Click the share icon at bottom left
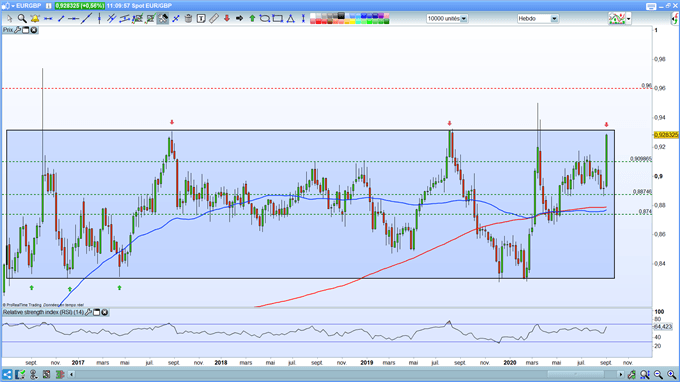The width and height of the screenshot is (680, 382). 7,374
